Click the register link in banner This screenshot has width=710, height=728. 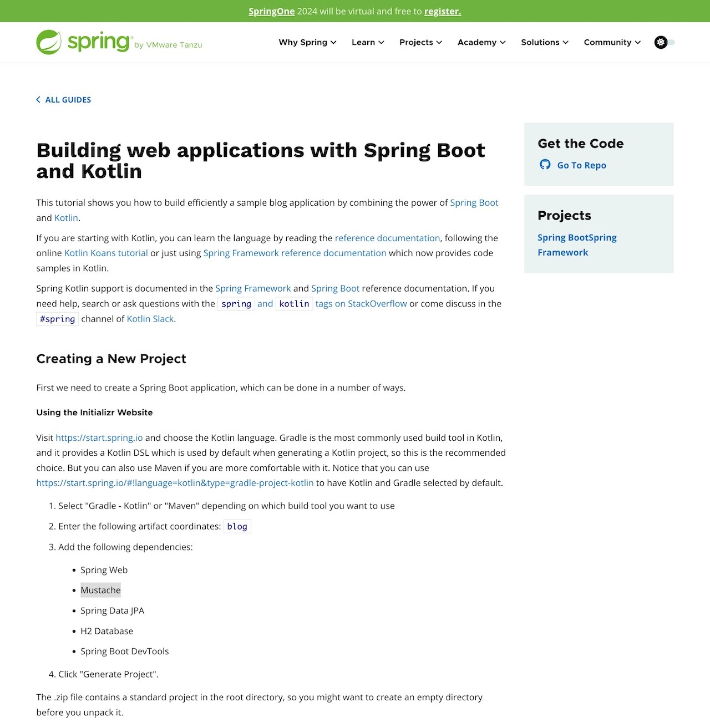(443, 11)
